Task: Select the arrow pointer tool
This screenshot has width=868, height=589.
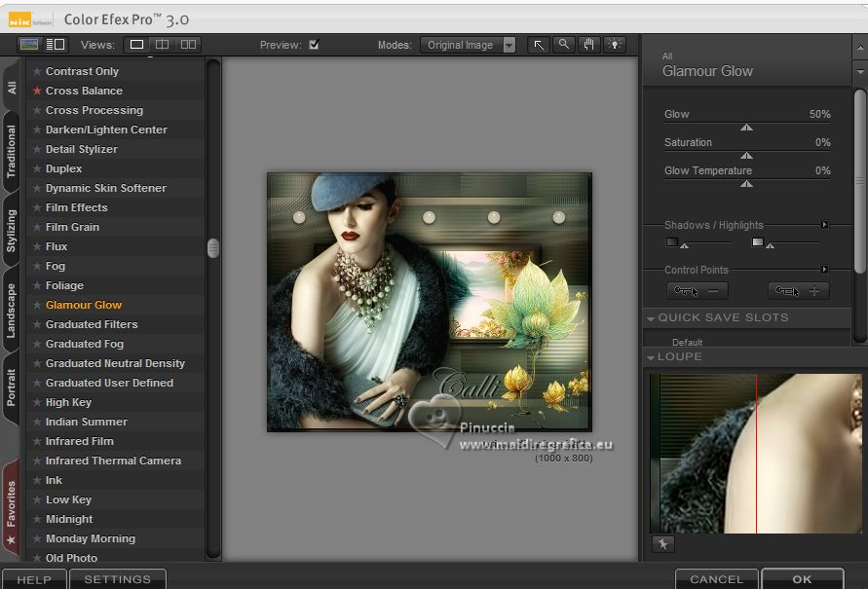Action: (x=539, y=45)
